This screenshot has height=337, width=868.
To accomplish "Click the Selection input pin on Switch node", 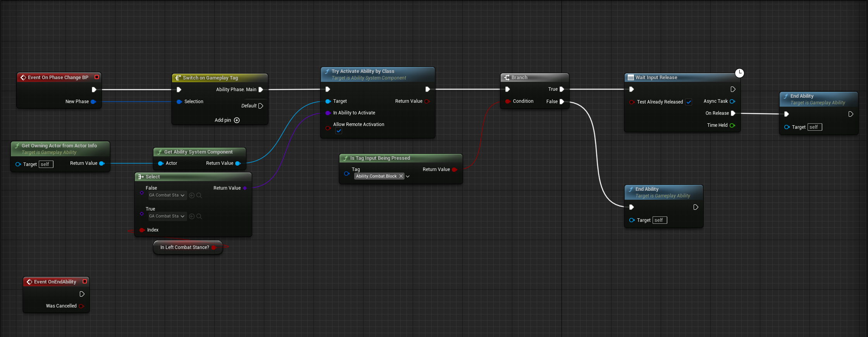I will (179, 102).
